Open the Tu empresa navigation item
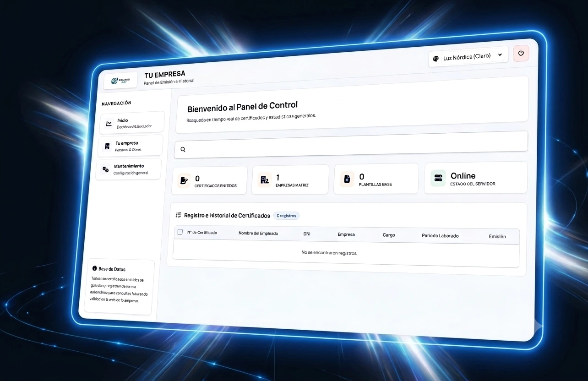The height and width of the screenshot is (381, 588). point(131,146)
